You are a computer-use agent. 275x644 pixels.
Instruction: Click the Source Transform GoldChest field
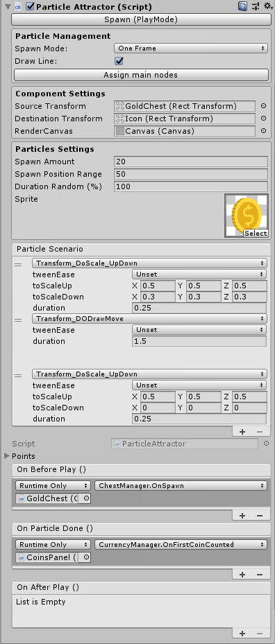pyautogui.click(x=185, y=106)
